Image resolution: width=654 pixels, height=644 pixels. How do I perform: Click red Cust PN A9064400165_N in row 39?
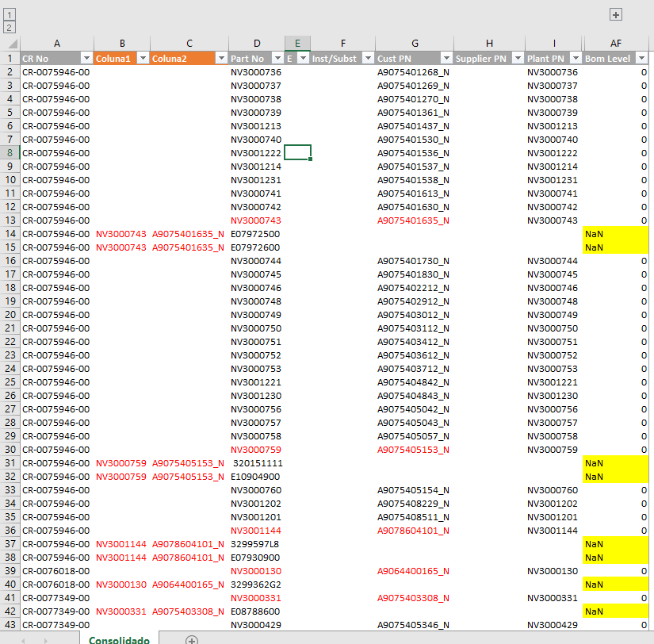(x=413, y=571)
